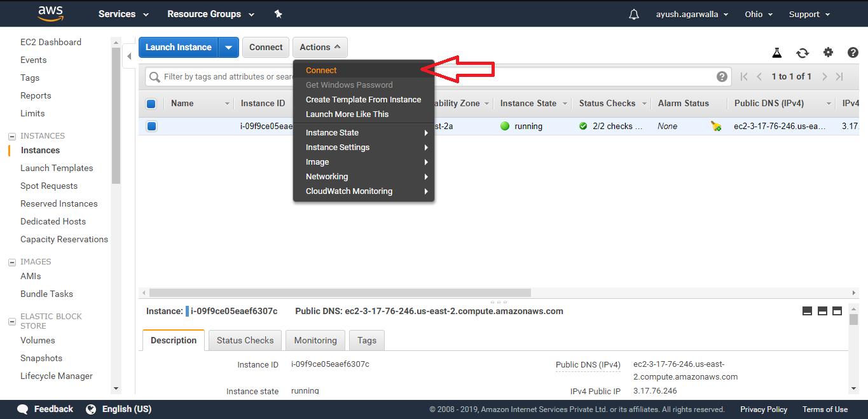Open the Instance Settings submenu
Screen dimensions: 868x419
click(x=363, y=147)
